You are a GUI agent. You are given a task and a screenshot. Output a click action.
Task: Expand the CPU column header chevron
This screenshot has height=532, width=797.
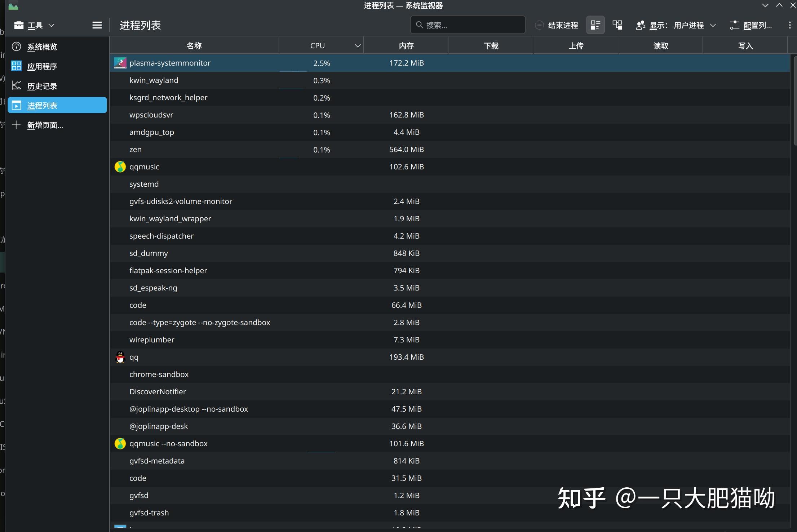click(x=357, y=45)
